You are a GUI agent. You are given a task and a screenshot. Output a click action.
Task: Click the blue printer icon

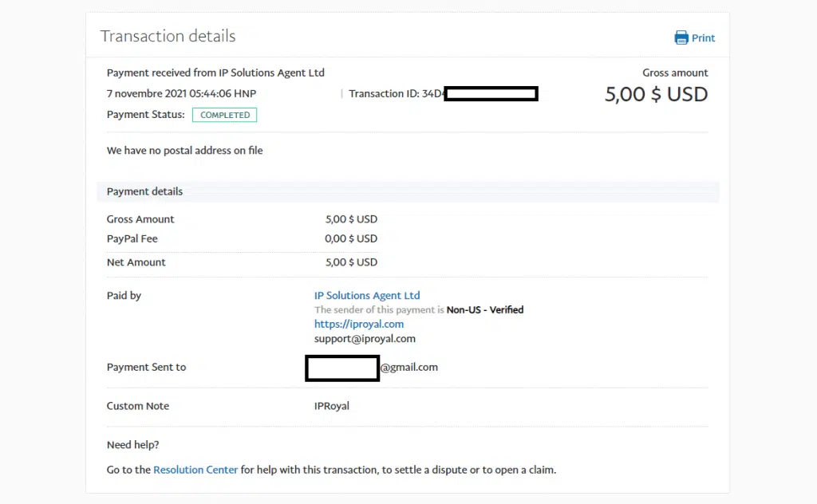[681, 37]
